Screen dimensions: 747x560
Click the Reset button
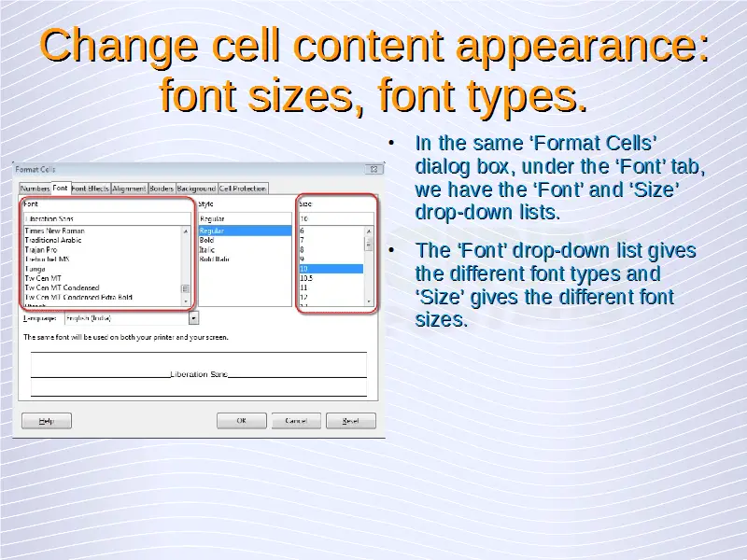350,421
